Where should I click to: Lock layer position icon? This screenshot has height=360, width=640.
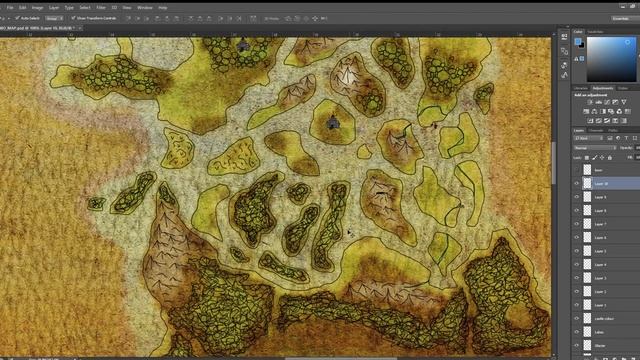point(602,158)
